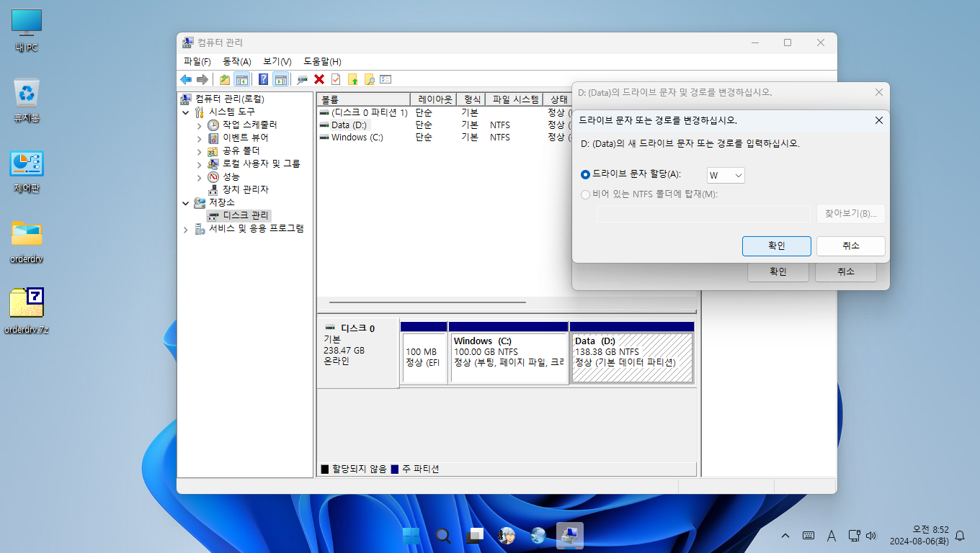Select 로컬 사용자 및 그룹 tree item
The width and height of the screenshot is (980, 553).
pos(261,163)
